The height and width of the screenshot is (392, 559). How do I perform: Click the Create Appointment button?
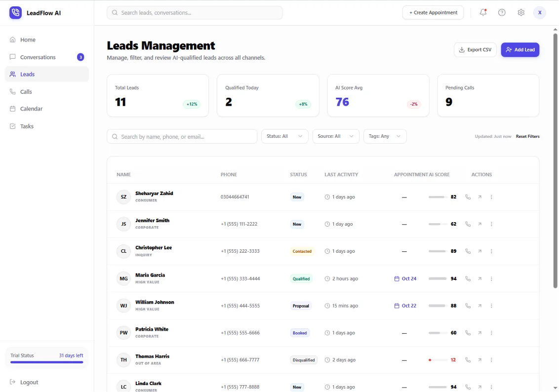click(433, 12)
